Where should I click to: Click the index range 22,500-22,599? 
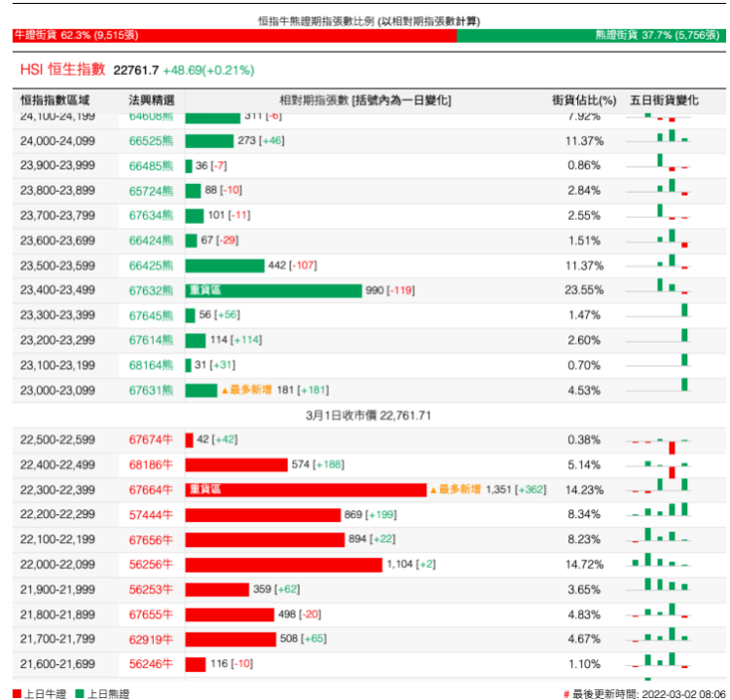(57, 440)
